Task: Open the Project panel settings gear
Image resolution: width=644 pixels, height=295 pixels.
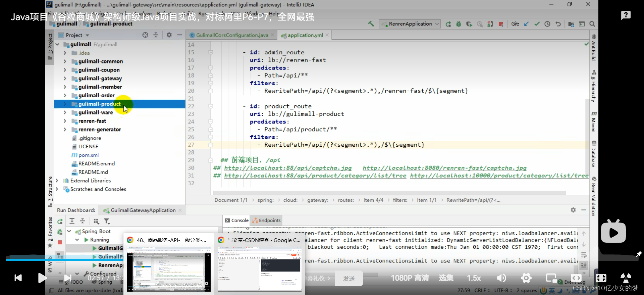Action: pos(169,35)
